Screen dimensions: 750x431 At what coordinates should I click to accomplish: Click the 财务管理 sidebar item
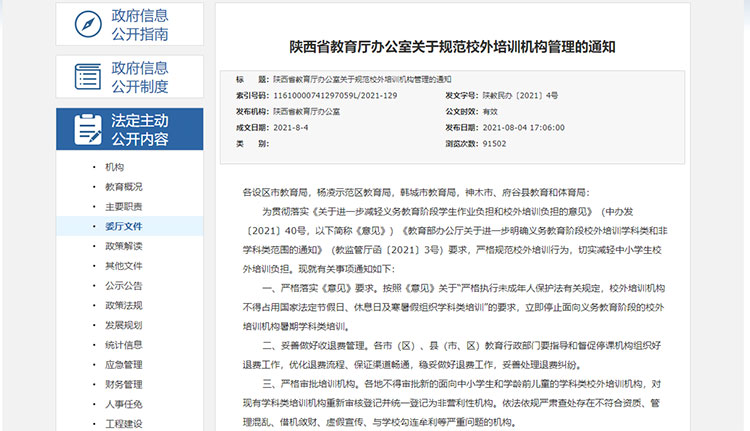pyautogui.click(x=123, y=384)
